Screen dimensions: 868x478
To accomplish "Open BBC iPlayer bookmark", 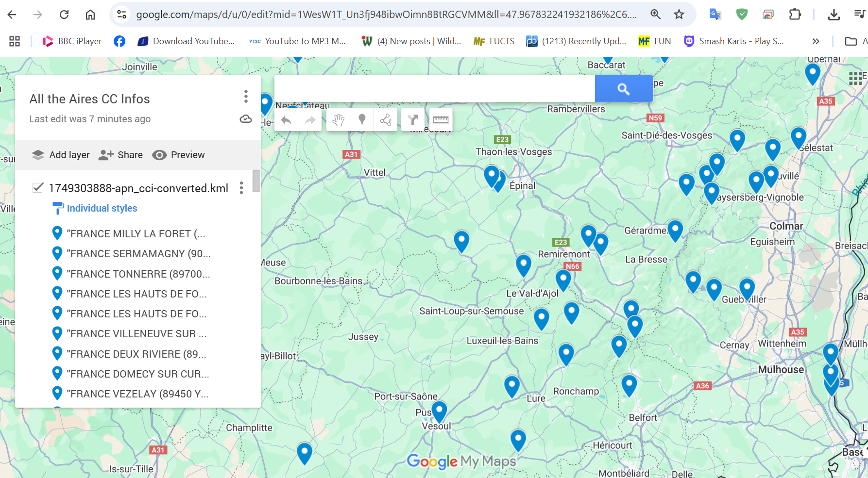I will point(72,41).
